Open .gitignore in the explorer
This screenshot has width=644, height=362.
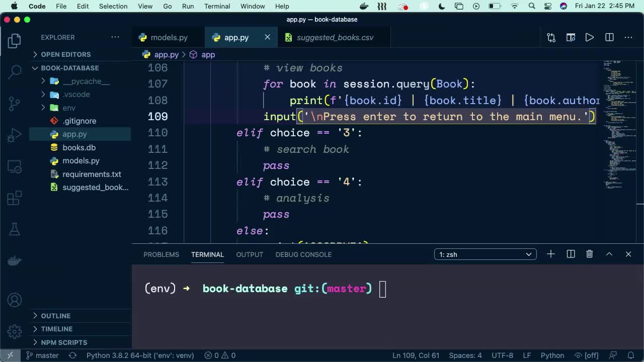click(79, 121)
